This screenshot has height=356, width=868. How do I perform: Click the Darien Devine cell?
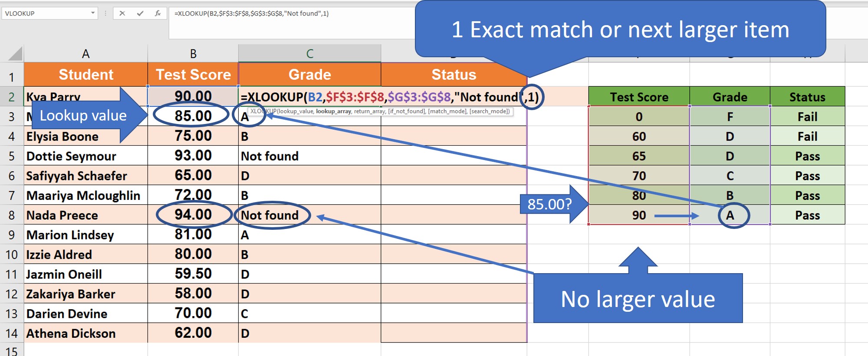[86, 314]
